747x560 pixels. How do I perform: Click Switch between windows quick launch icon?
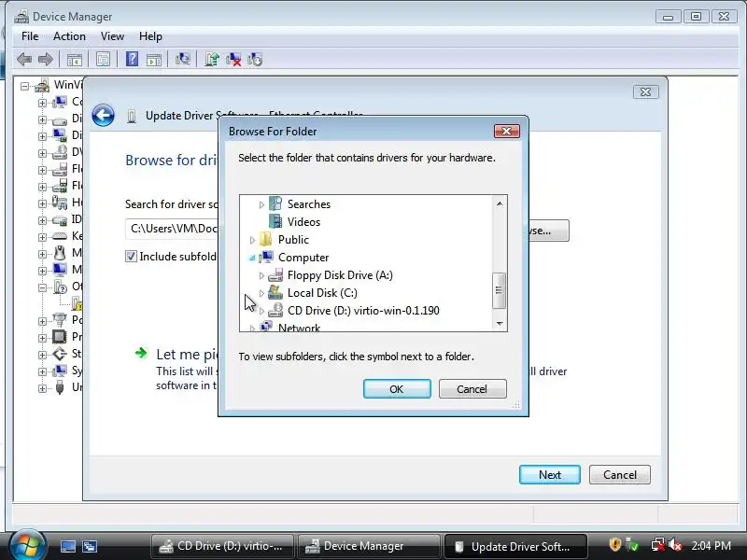[90, 546]
